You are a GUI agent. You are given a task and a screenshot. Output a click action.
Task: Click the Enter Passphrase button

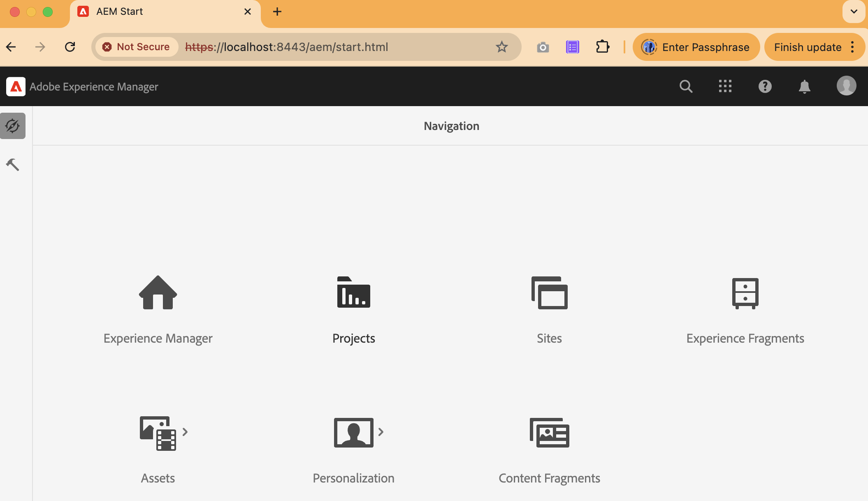(696, 47)
